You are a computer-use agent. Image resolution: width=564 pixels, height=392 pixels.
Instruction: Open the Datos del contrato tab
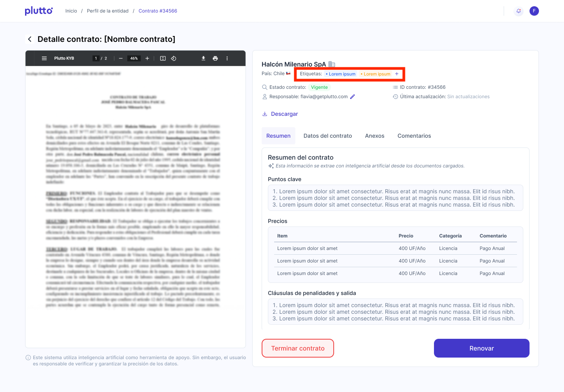(328, 136)
